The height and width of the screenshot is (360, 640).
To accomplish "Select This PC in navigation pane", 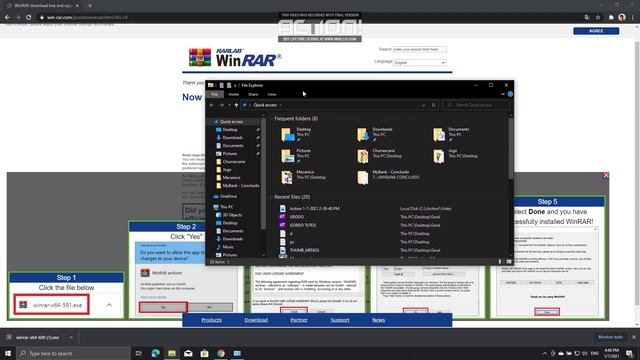I will tap(227, 207).
